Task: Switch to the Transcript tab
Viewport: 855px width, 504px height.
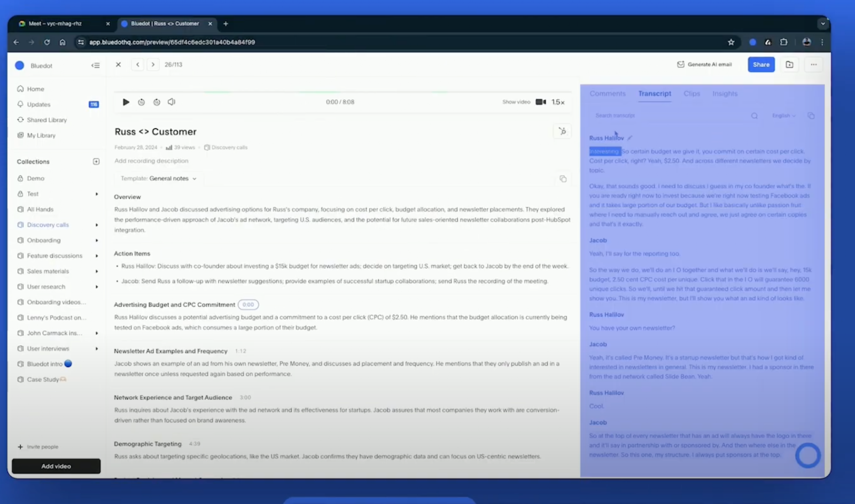Action: (x=655, y=94)
